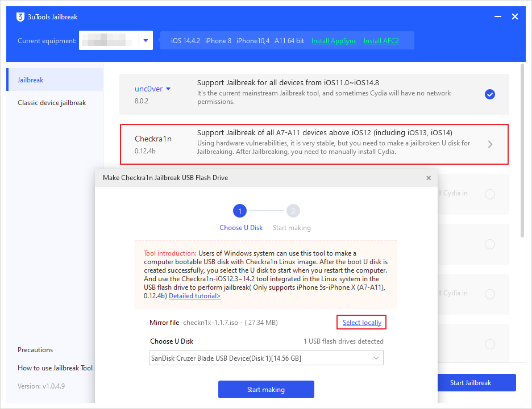Open Detailed tutorial link
Image resolution: width=532 pixels, height=409 pixels.
pos(195,296)
